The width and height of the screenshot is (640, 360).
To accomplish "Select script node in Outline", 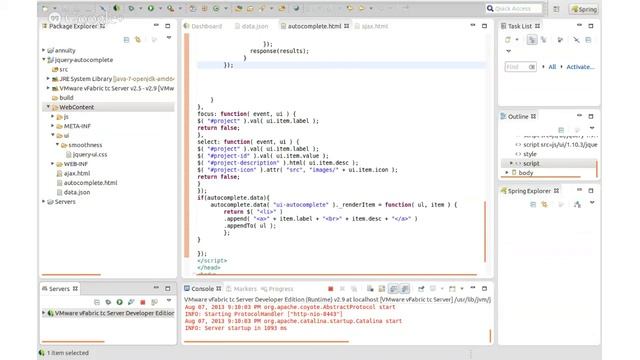I will (531, 163).
